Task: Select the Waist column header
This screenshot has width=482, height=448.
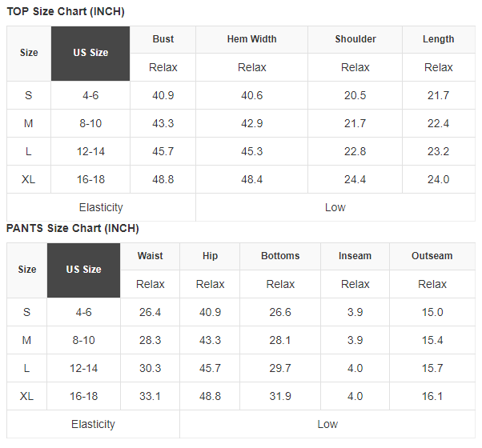Action: click(x=150, y=256)
